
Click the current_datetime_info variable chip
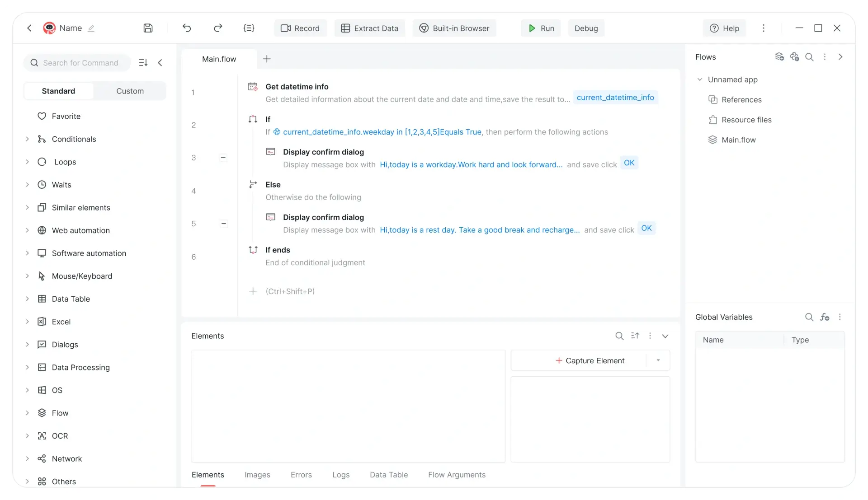(616, 98)
